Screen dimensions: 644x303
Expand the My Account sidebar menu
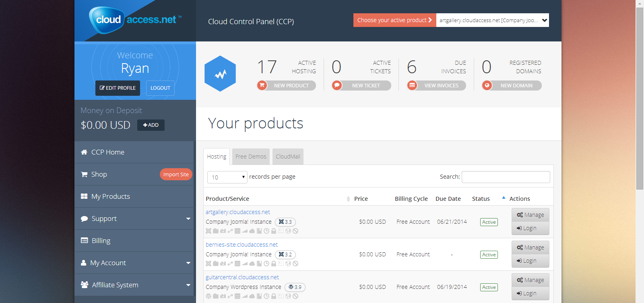(134, 263)
